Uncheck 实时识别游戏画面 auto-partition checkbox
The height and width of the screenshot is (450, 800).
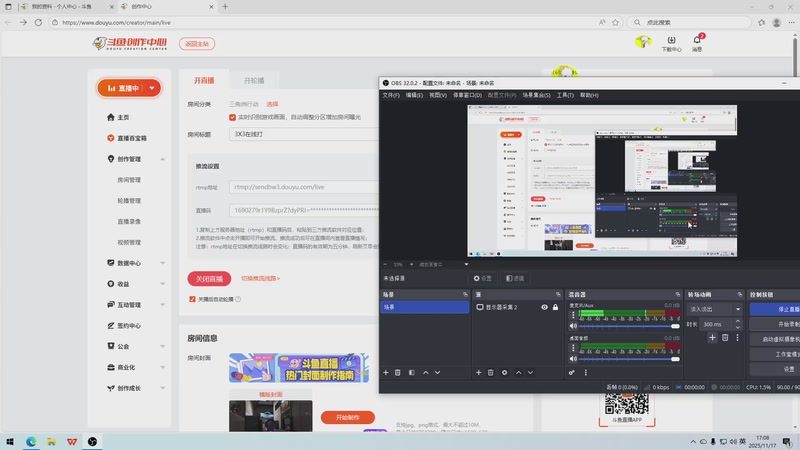pyautogui.click(x=233, y=117)
